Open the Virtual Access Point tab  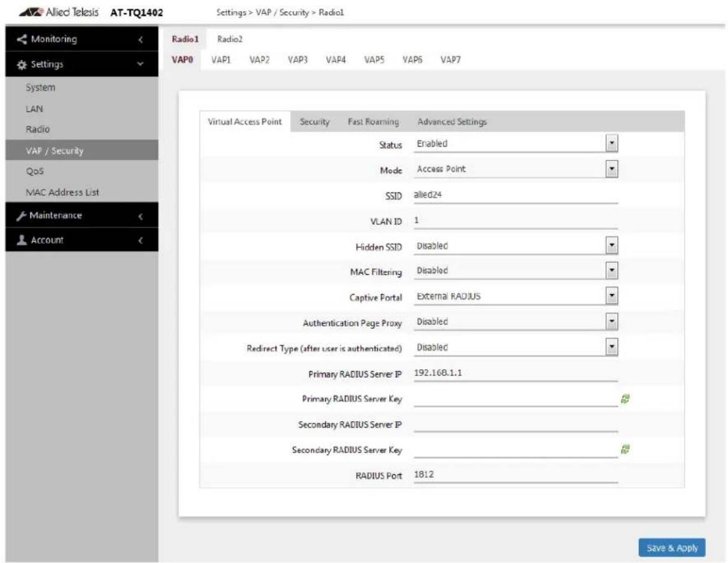[x=245, y=121]
